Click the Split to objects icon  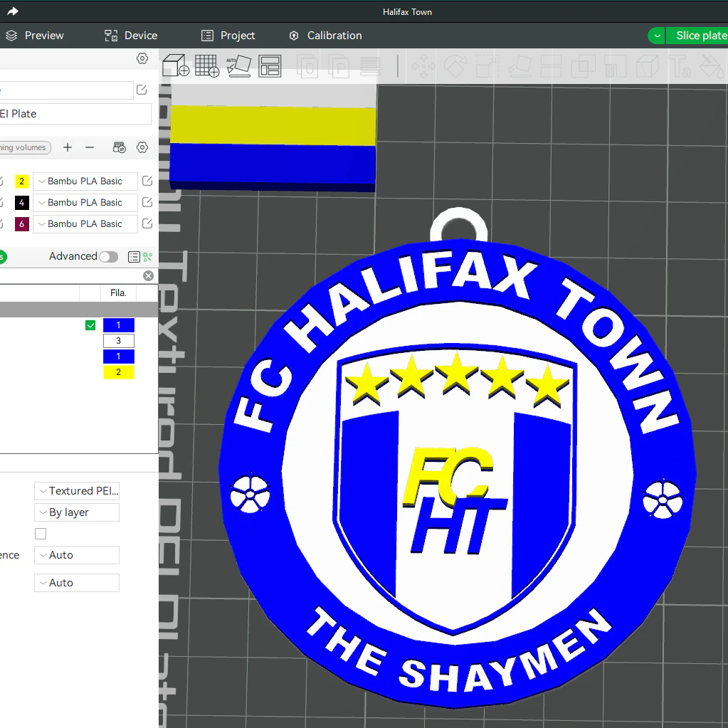click(x=308, y=65)
